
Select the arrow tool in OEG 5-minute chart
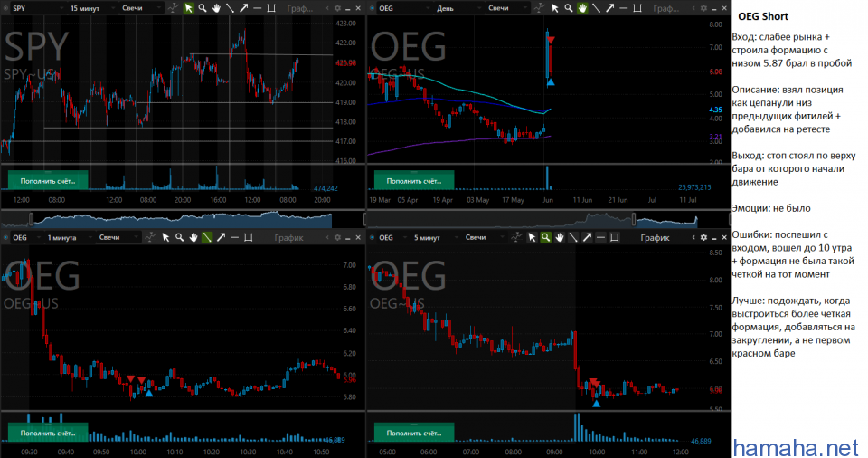[587, 237]
